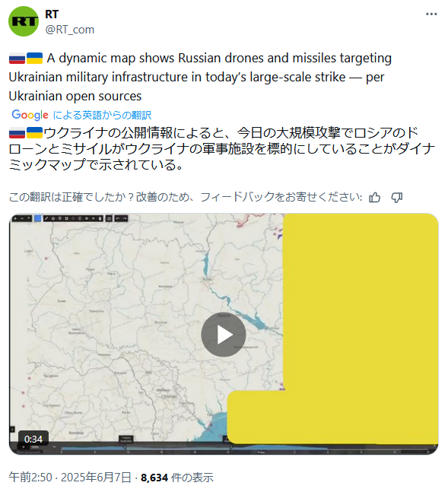Select the blue color swatch in map toolbar

coord(38,218)
